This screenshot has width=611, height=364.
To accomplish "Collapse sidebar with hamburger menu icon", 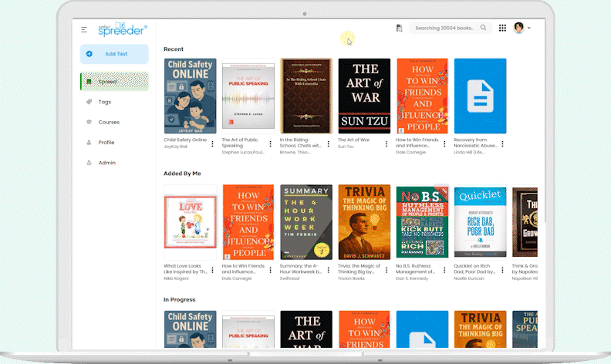I will [84, 29].
